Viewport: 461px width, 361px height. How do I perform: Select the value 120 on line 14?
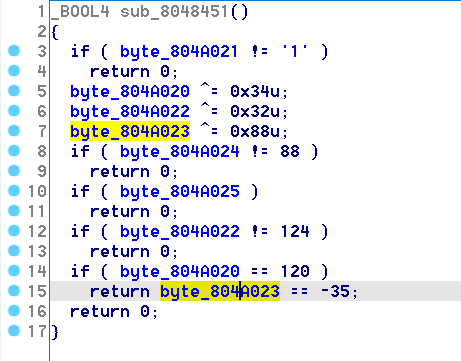tap(295, 272)
